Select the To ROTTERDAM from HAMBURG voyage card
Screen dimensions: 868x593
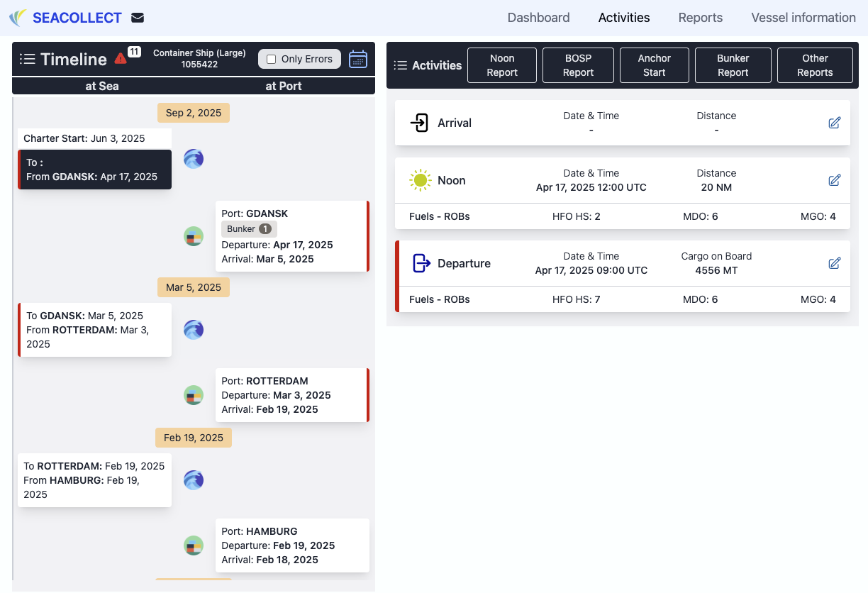(x=94, y=480)
